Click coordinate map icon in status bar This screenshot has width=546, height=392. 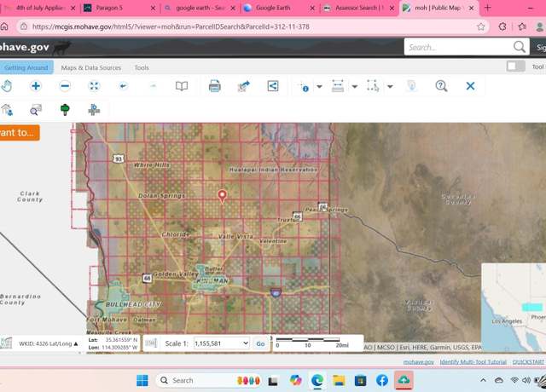click(6, 343)
